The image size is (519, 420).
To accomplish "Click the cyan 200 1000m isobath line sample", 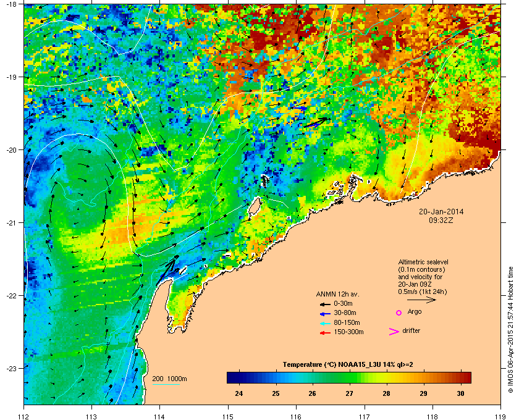I will [x=166, y=384].
